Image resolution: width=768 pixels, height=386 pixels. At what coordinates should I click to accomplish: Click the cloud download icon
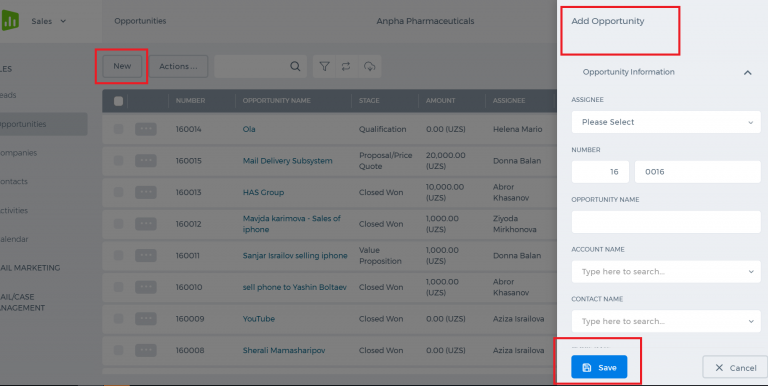369,66
